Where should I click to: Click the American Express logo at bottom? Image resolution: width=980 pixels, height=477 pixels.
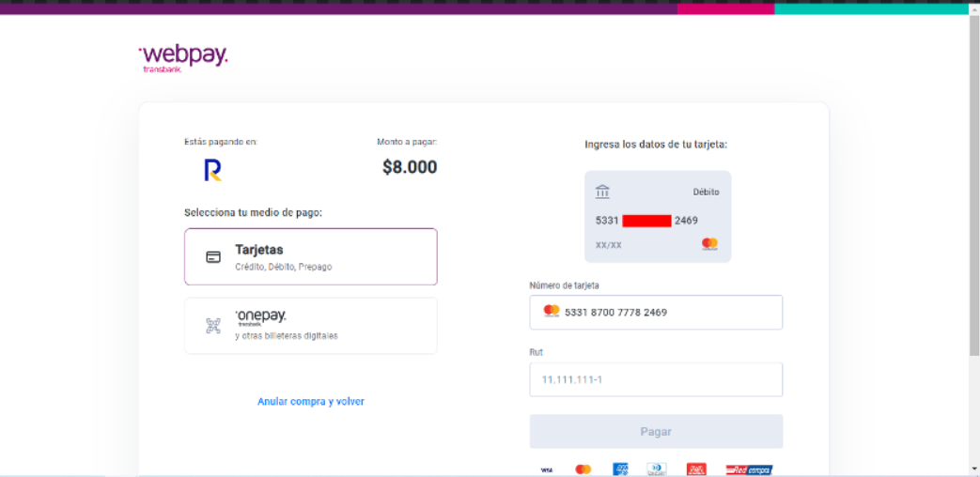620,469
